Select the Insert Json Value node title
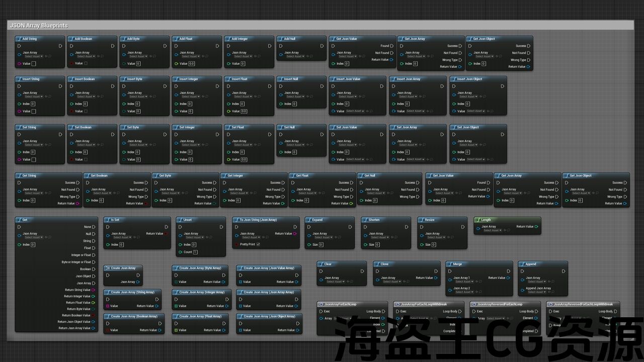Screen dimensions: 644x362 coord(349,79)
